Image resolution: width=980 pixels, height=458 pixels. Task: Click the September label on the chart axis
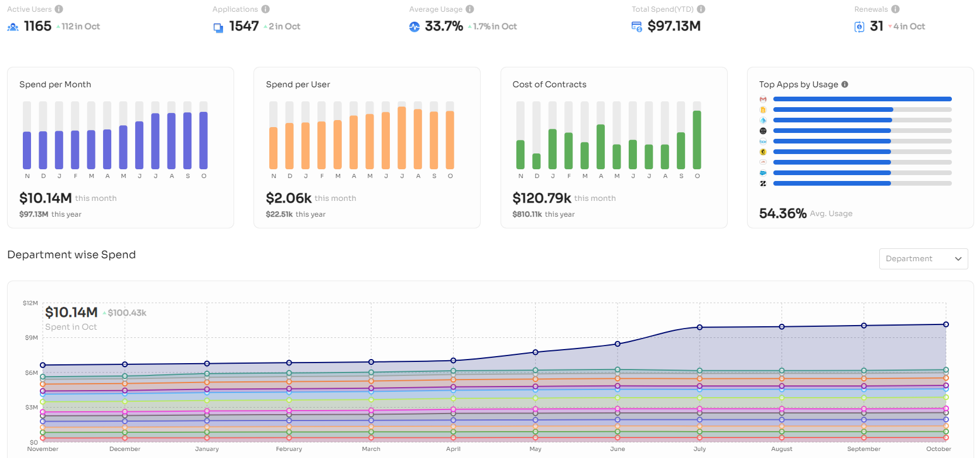coord(864,449)
